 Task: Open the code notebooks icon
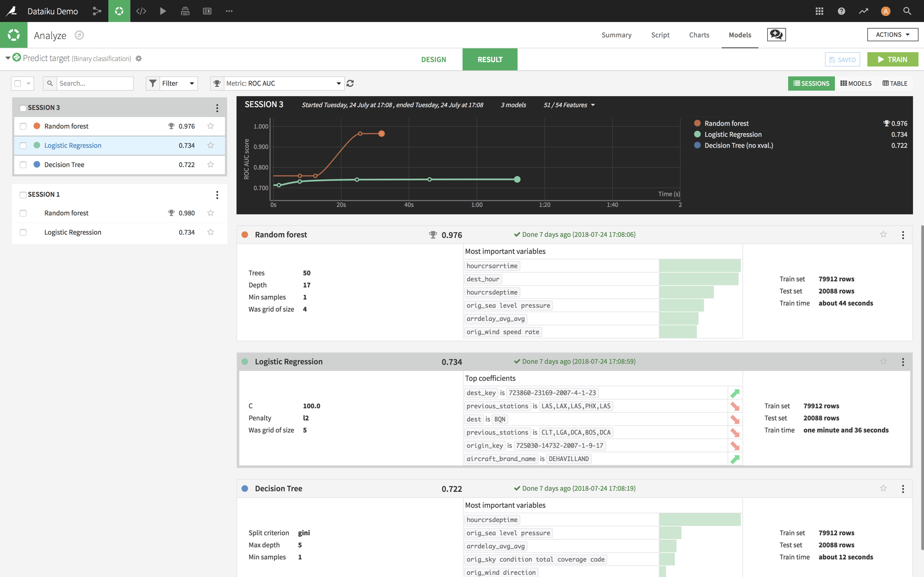pyautogui.click(x=141, y=11)
